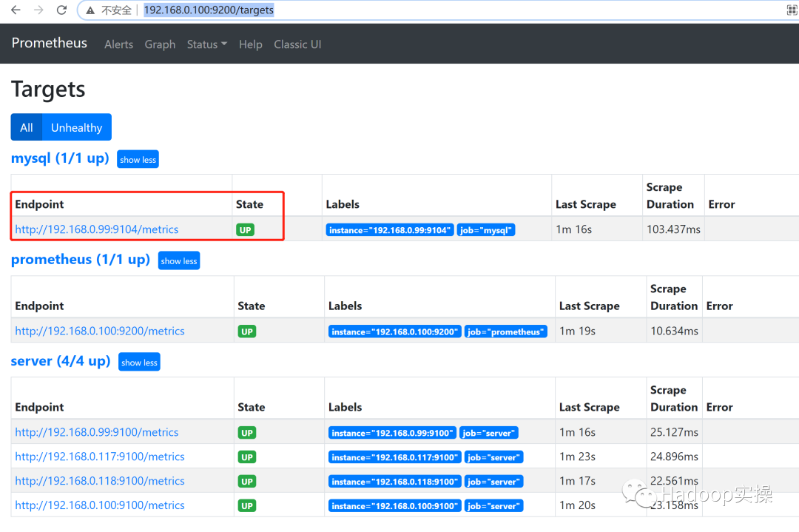Open the 192.168.0.117:9100 metrics endpoint
Viewport: 799px width, 532px height.
[100, 457]
